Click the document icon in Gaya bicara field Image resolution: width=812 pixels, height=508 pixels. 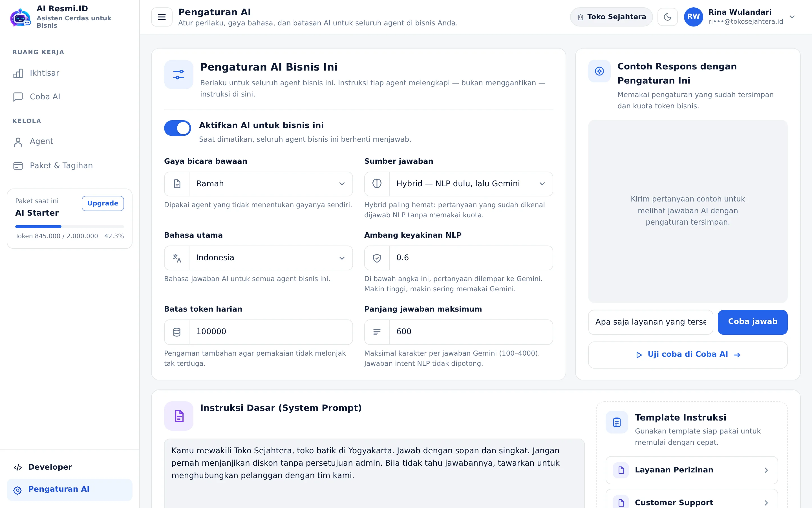(177, 184)
